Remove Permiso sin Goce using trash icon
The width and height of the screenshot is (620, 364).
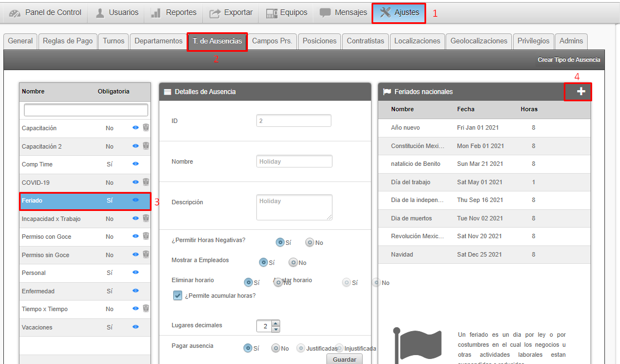pos(146,254)
